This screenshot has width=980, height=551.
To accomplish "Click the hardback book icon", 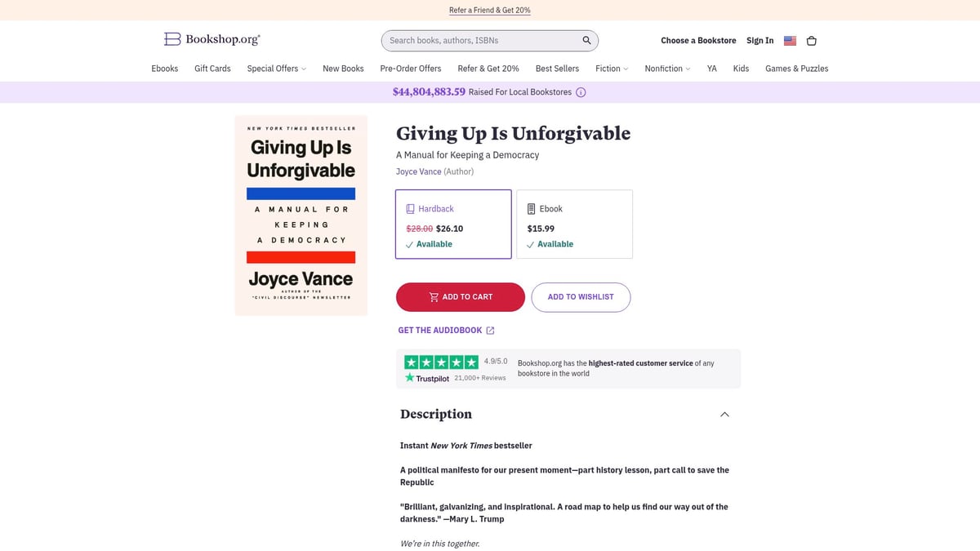I will click(x=409, y=208).
